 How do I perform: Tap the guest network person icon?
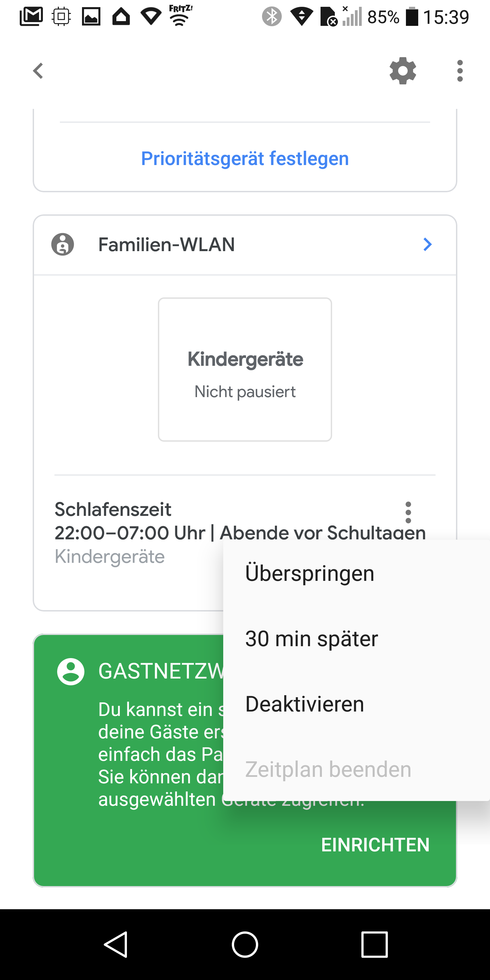coord(71,671)
